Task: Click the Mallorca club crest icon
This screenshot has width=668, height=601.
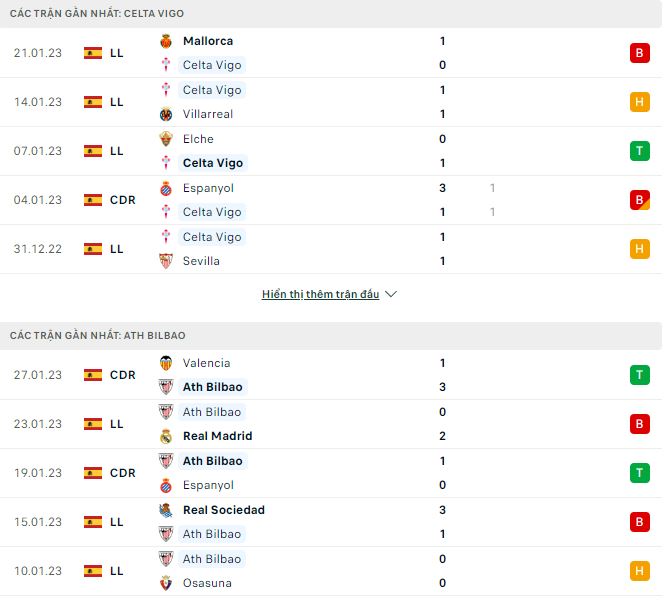Action: tap(166, 41)
